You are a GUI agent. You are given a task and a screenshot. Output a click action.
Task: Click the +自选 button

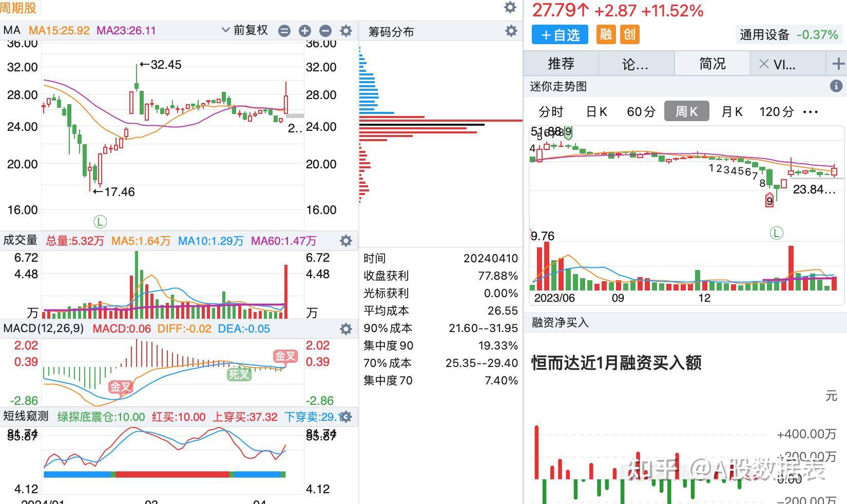tap(561, 35)
